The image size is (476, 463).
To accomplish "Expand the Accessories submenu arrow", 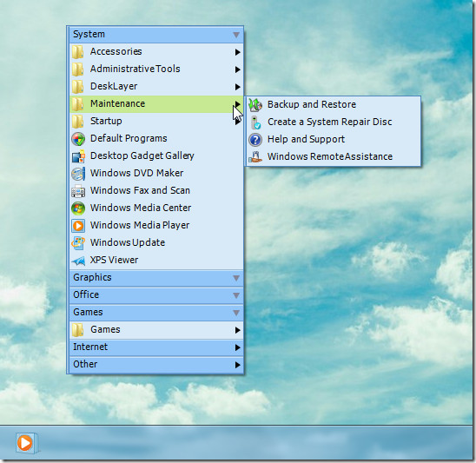I will pos(238,52).
